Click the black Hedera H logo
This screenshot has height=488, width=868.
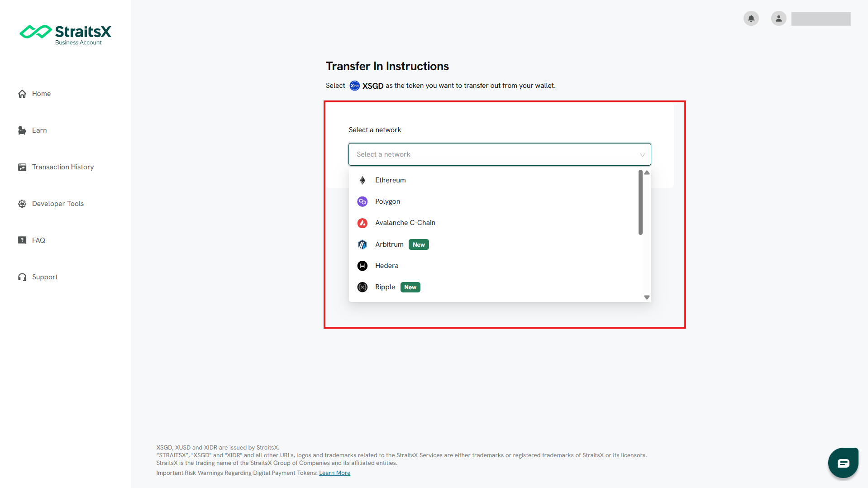[362, 266]
